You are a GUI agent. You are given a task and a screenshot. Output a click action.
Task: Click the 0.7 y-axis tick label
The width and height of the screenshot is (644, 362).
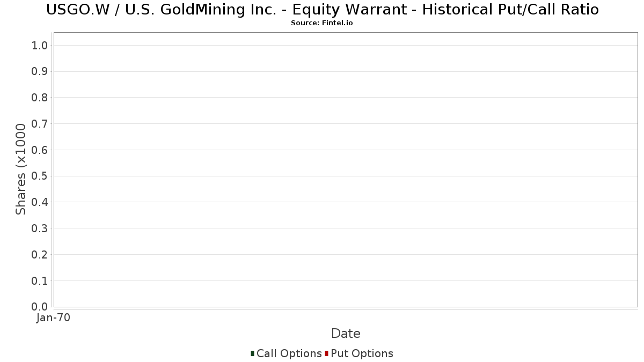(x=40, y=124)
